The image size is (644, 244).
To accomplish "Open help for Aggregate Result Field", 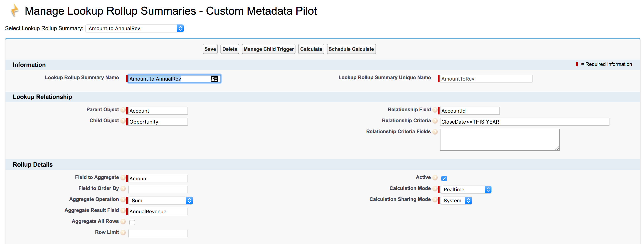I will coord(123,211).
